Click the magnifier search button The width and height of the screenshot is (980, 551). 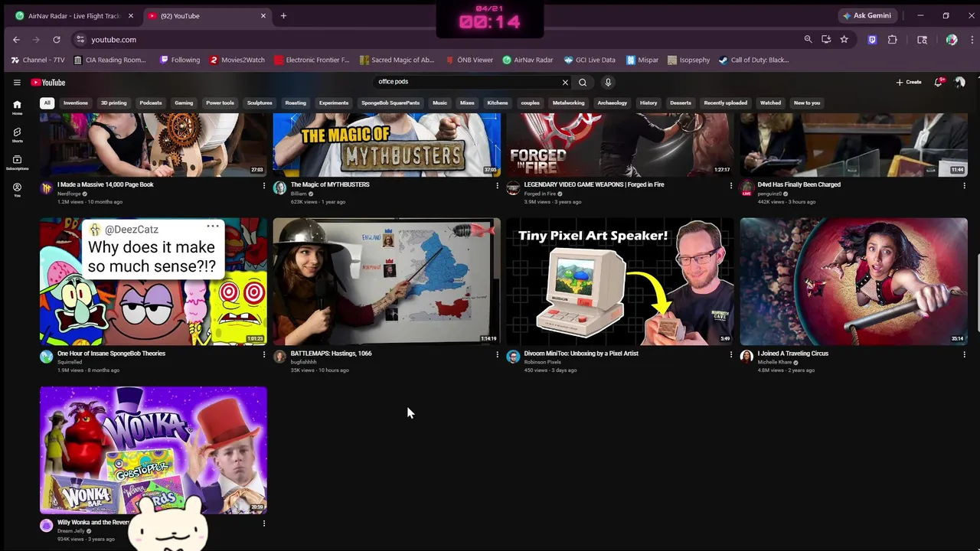583,83
